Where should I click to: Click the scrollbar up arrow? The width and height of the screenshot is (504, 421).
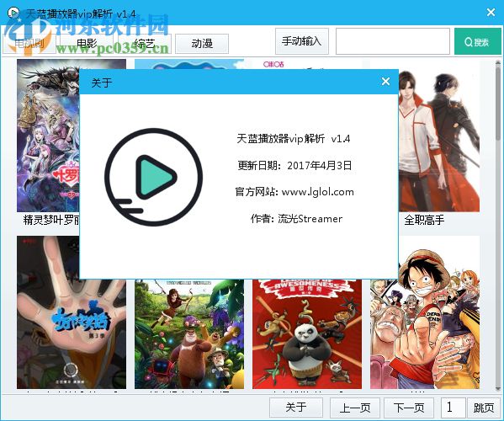click(498, 63)
